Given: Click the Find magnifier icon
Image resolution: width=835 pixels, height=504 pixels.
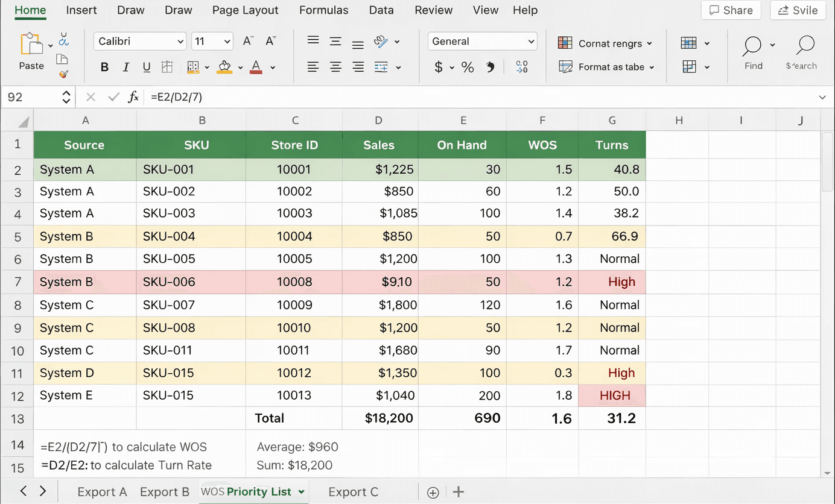Looking at the screenshot, I should 752,45.
